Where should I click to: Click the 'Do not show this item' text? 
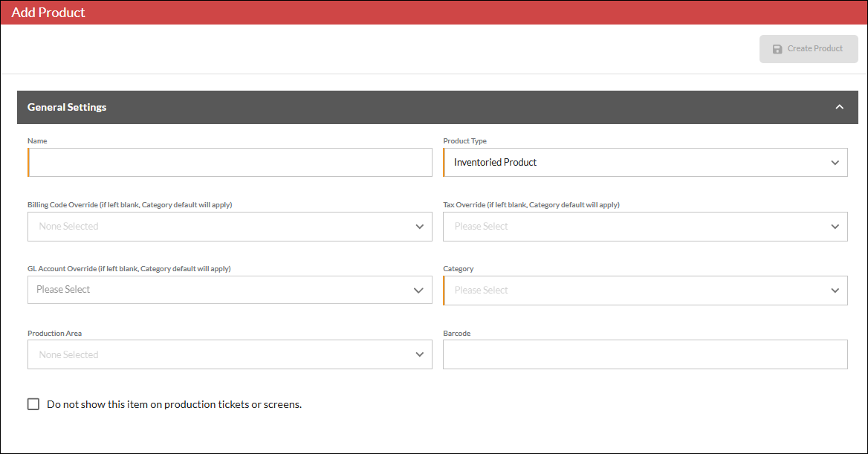click(175, 404)
